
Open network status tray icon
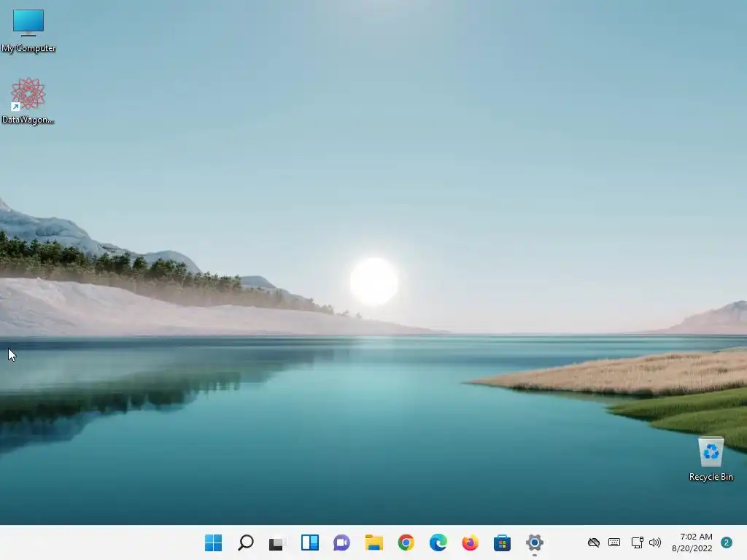click(637, 542)
